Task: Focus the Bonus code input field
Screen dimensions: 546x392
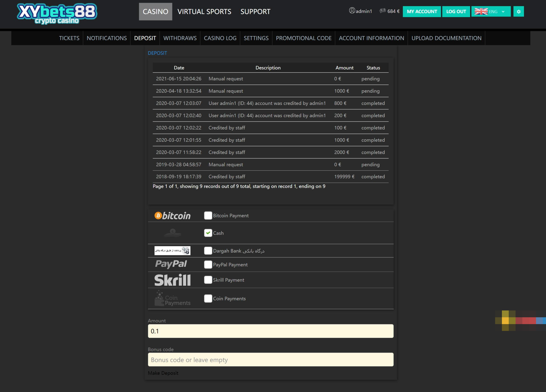Action: pyautogui.click(x=271, y=360)
